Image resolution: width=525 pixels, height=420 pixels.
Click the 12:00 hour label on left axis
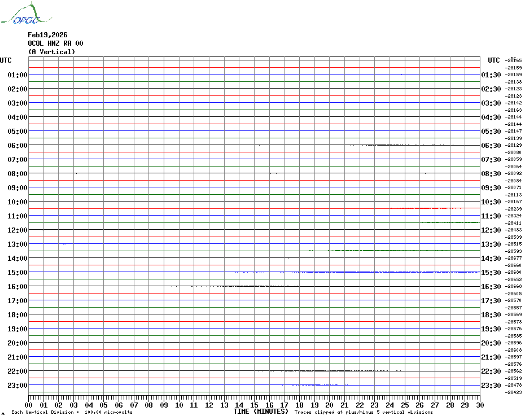[17, 230]
